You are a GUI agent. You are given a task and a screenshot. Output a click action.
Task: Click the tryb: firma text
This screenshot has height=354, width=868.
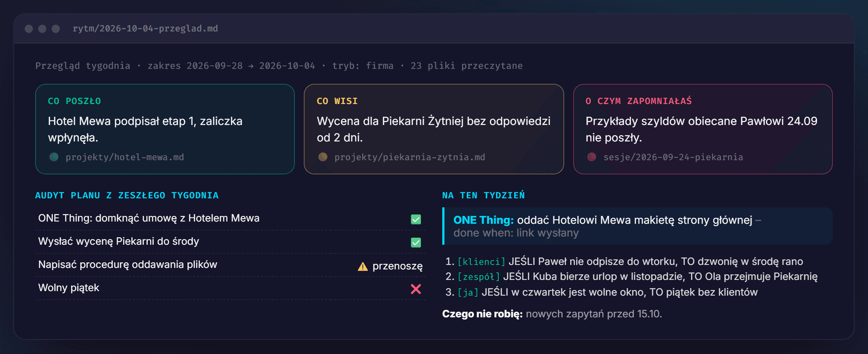[363, 66]
